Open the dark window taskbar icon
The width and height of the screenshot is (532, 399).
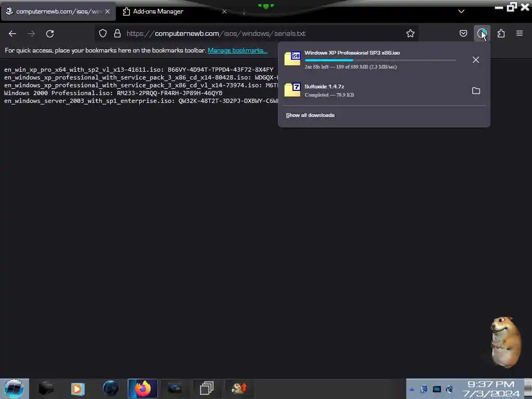tap(175, 389)
